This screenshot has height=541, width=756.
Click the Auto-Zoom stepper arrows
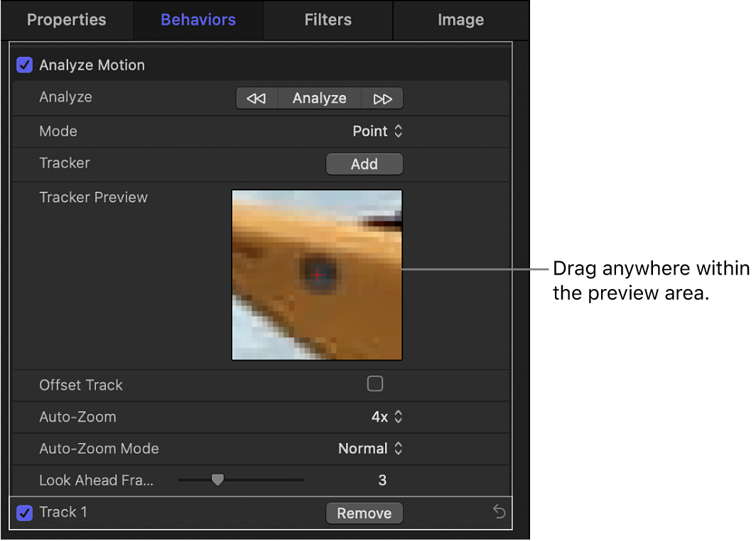coord(398,417)
